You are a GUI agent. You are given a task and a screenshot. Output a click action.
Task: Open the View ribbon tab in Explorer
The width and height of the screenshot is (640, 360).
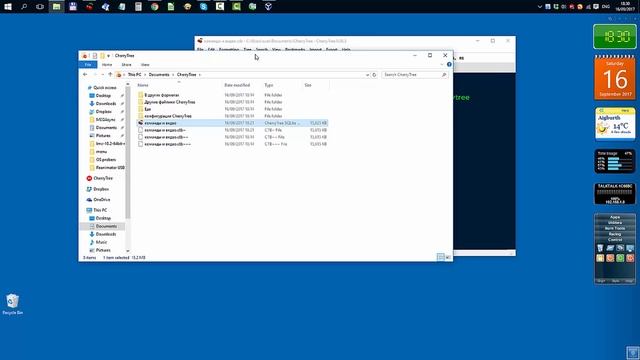(x=145, y=64)
